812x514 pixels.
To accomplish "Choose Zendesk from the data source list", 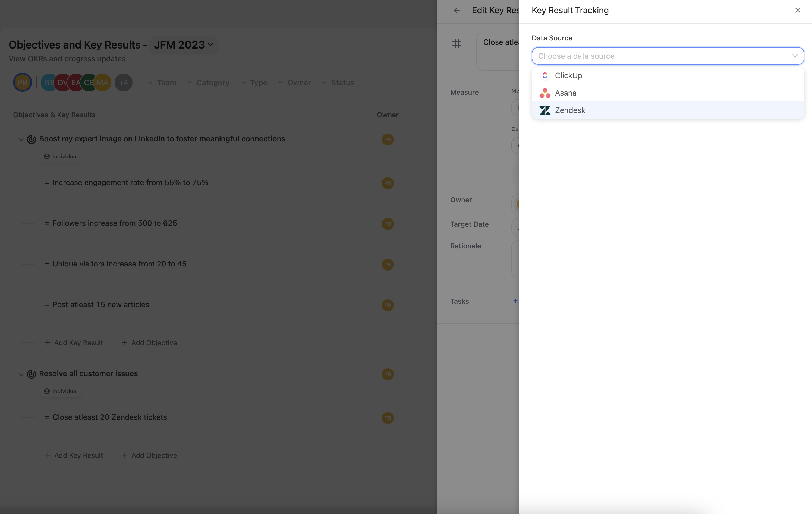I will (668, 110).
